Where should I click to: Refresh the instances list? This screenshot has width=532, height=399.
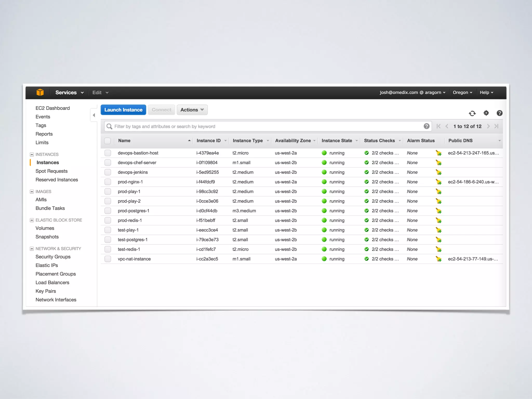pyautogui.click(x=472, y=113)
